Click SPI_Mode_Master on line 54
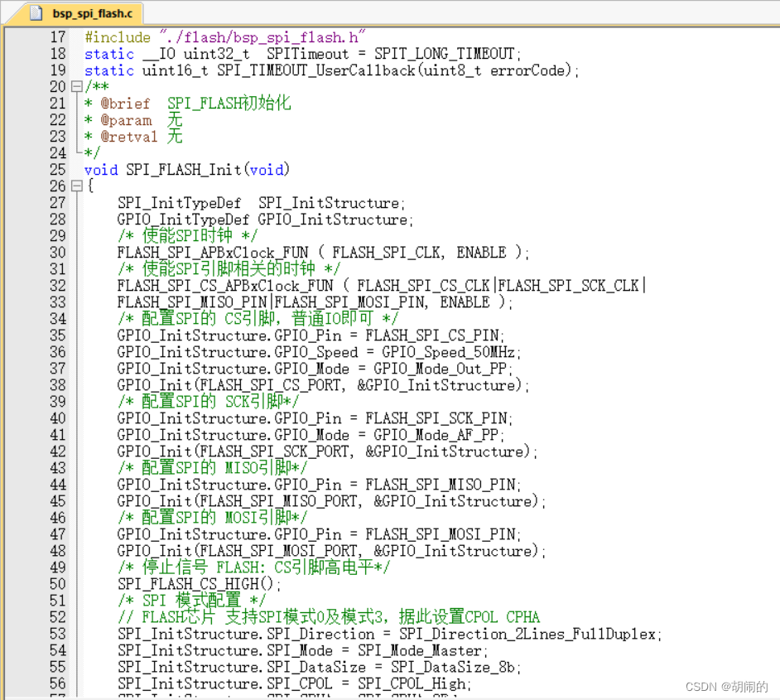 (x=419, y=650)
